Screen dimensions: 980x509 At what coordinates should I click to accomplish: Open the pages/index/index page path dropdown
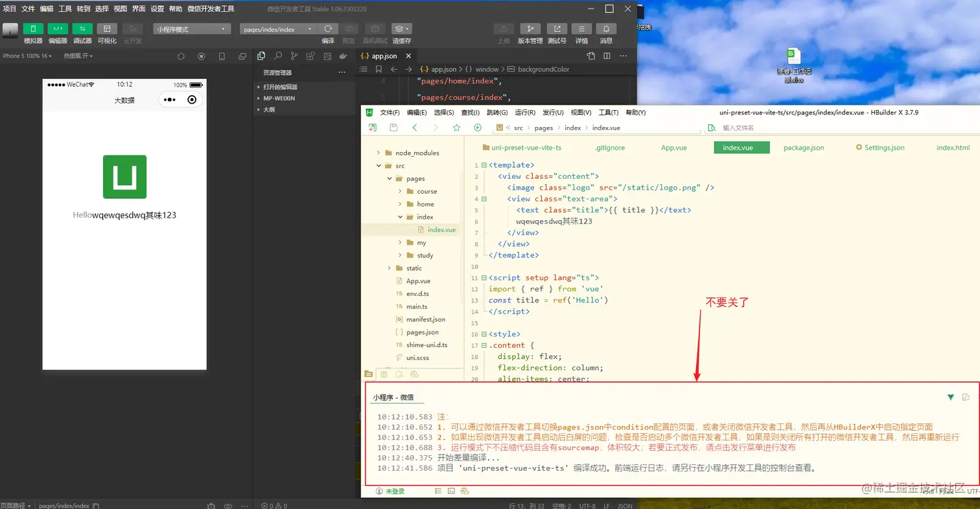tap(279, 29)
